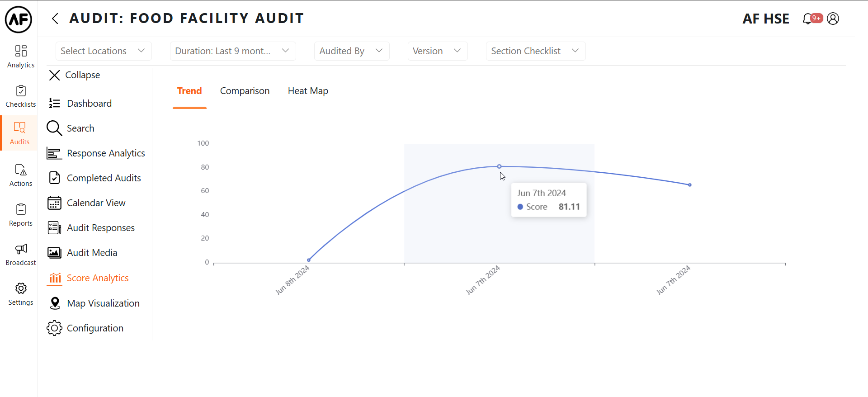Open the Actions section icon
The width and height of the screenshot is (868, 397).
click(21, 175)
